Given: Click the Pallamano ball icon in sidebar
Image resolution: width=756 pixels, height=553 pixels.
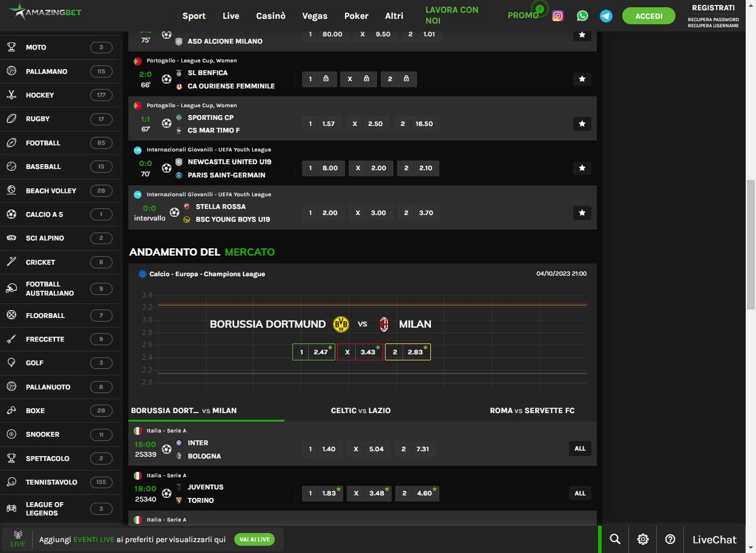Looking at the screenshot, I should (x=12, y=71).
